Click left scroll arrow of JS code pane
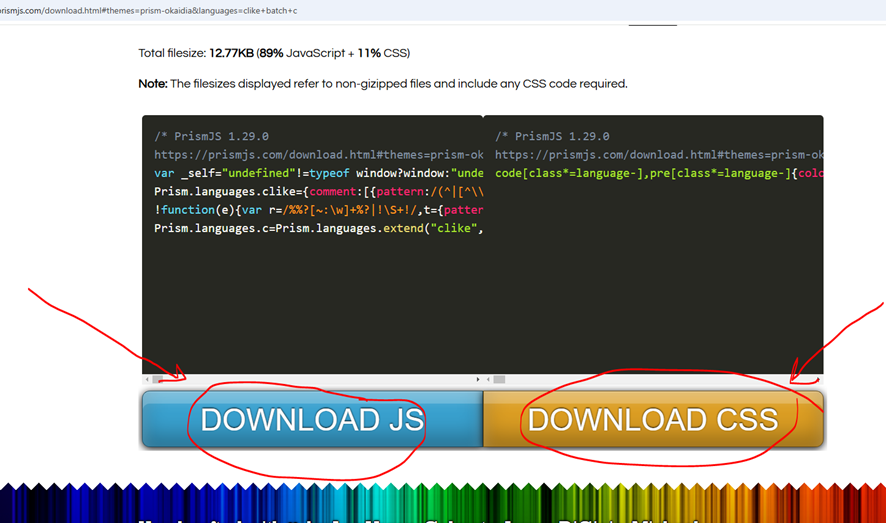 point(147,380)
